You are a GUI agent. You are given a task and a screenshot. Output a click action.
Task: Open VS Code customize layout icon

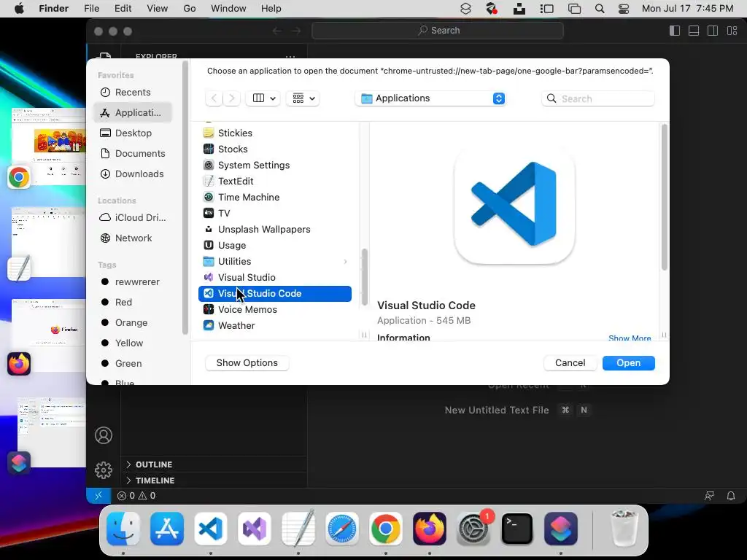tap(732, 31)
